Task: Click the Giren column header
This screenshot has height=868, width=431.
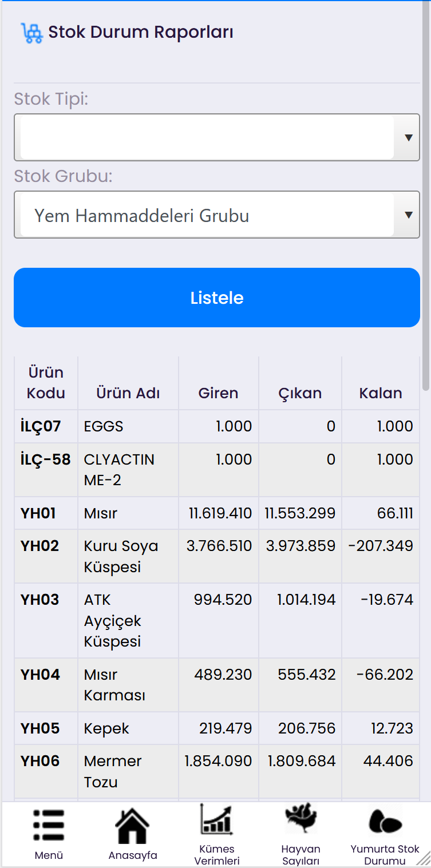Action: point(218,393)
